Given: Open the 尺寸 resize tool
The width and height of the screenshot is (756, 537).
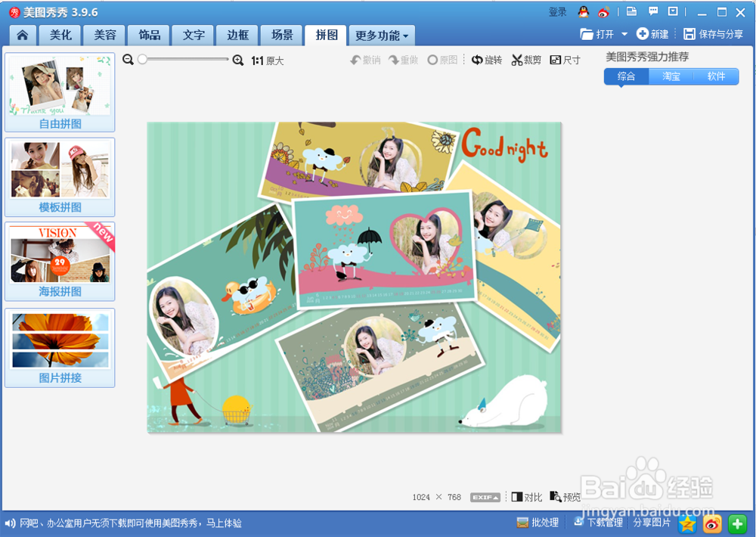Looking at the screenshot, I should click(x=565, y=60).
